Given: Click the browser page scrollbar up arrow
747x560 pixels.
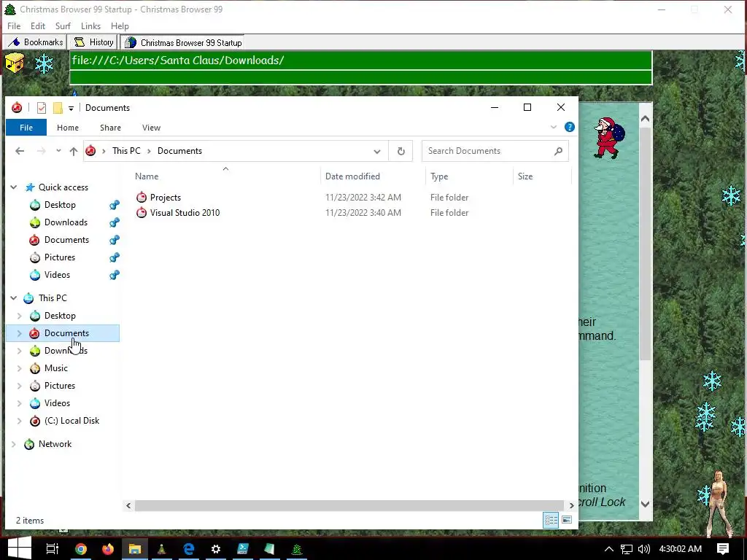Looking at the screenshot, I should [645, 119].
